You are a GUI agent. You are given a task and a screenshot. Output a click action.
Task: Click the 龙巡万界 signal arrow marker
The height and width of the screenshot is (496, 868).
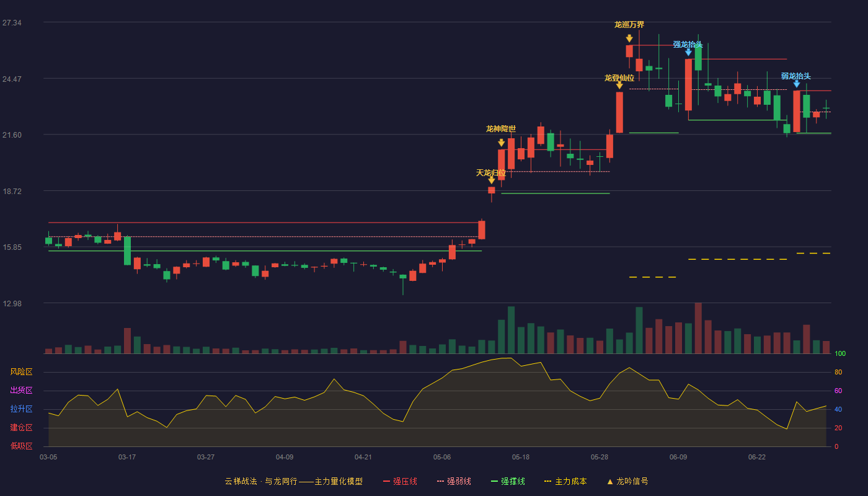629,38
